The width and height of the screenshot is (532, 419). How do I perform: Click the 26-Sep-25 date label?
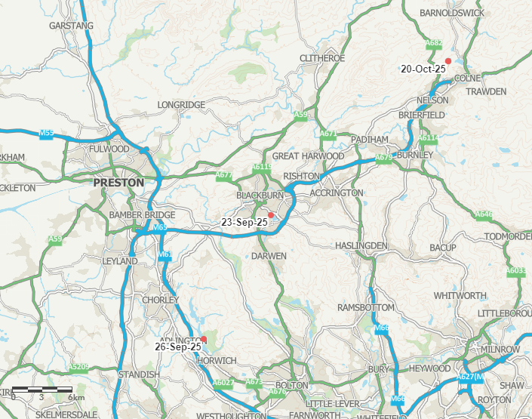tap(178, 347)
